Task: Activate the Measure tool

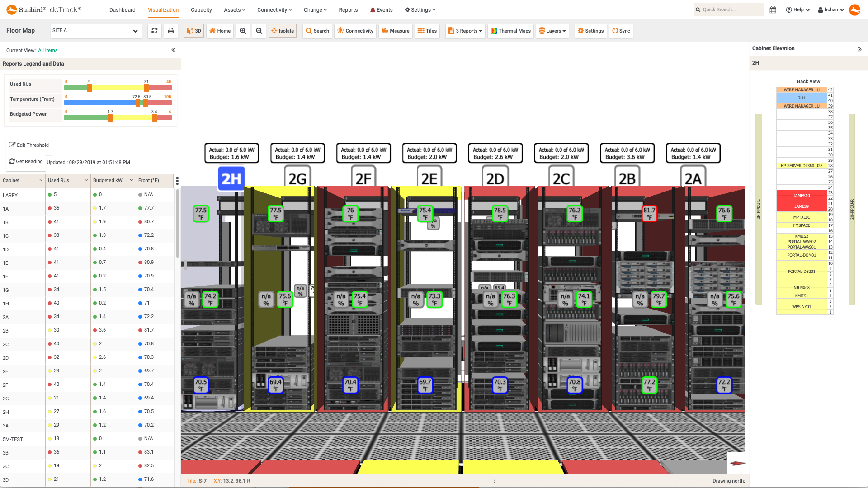Action: [x=395, y=31]
